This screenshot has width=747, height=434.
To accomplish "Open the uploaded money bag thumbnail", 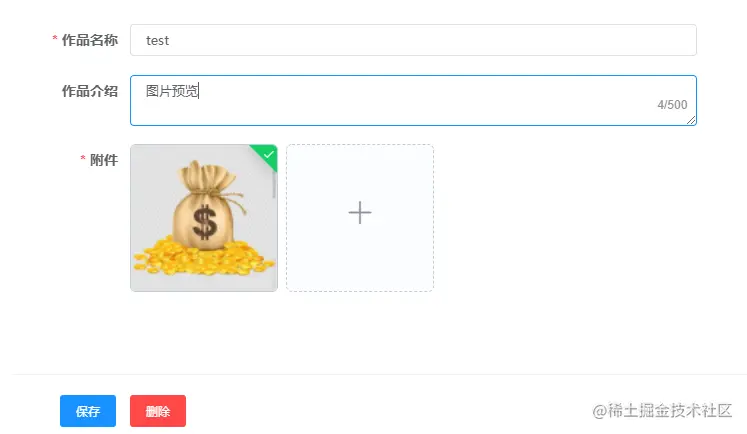I will (204, 218).
